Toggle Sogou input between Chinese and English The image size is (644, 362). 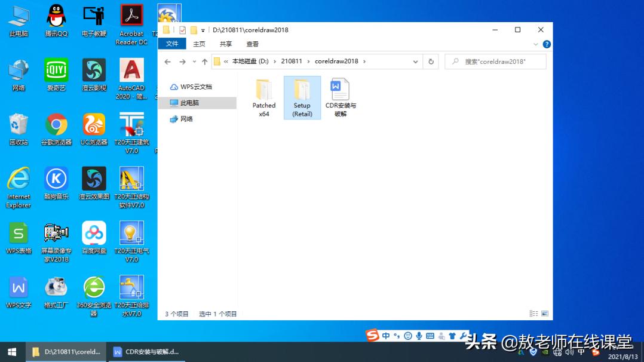click(386, 335)
